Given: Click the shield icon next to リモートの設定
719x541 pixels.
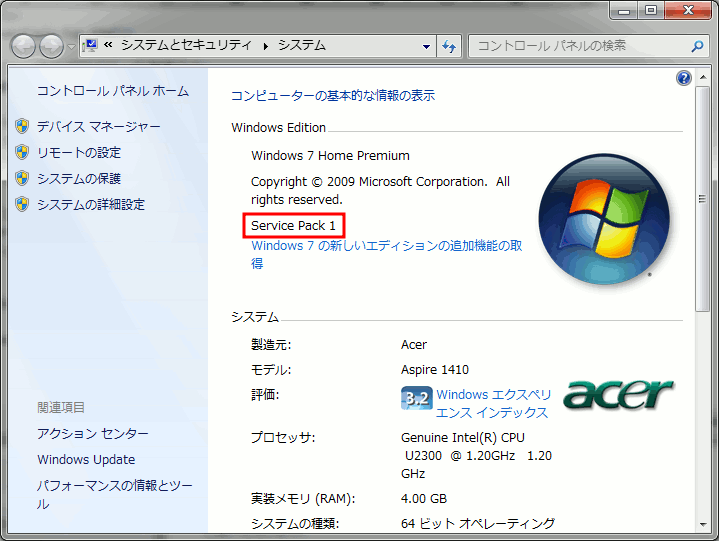Looking at the screenshot, I should tap(22, 152).
